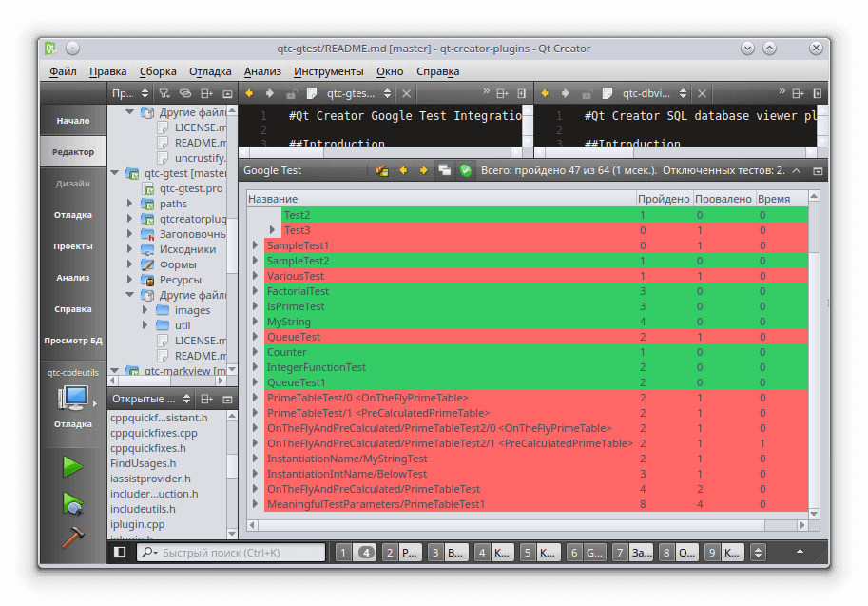Toggle output pane 2

(x=401, y=553)
